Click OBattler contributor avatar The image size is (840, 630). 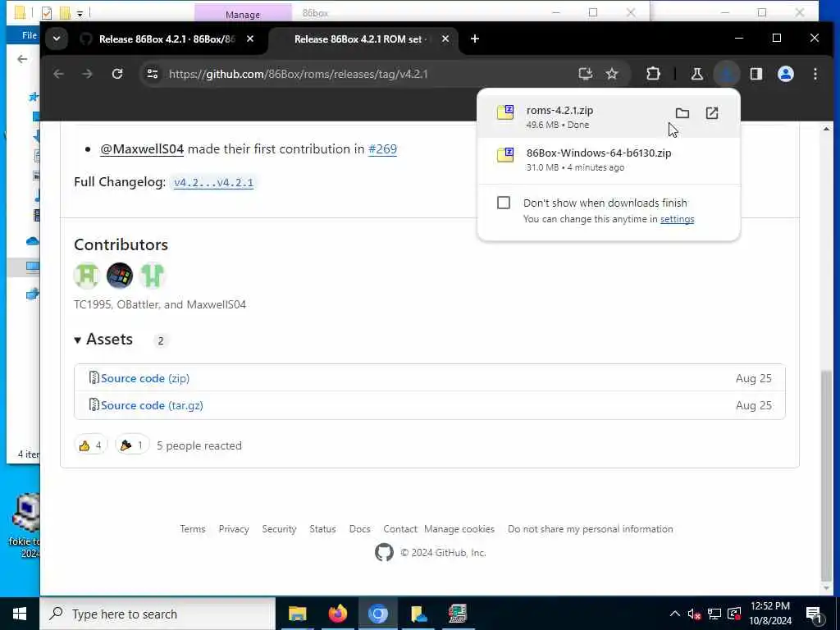[120, 276]
